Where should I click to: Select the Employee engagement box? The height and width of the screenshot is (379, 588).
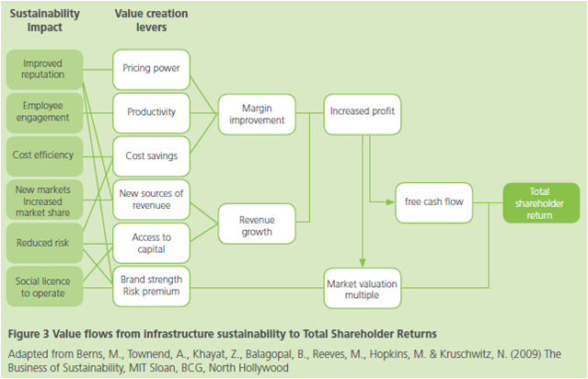[43, 113]
